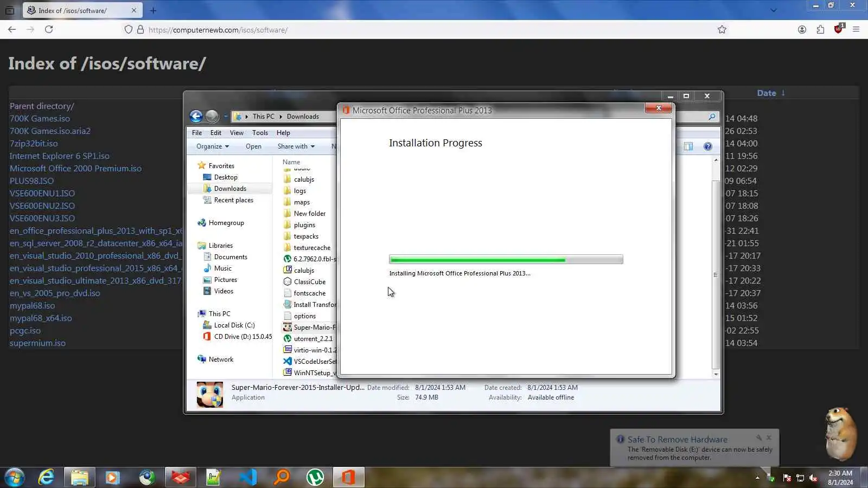The image size is (868, 488).
Task: Open the browser hamburger application menu
Action: (x=856, y=30)
